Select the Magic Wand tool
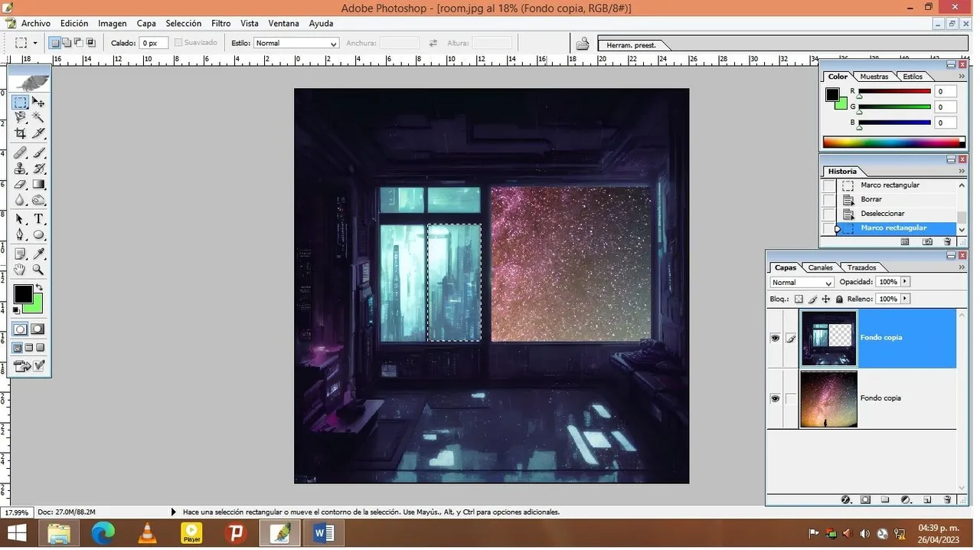Image resolution: width=980 pixels, height=550 pixels. [x=38, y=117]
